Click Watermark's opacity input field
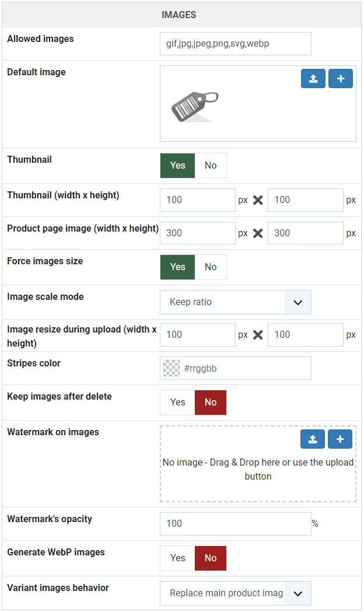Image resolution: width=364 pixels, height=612 pixels. (x=236, y=524)
